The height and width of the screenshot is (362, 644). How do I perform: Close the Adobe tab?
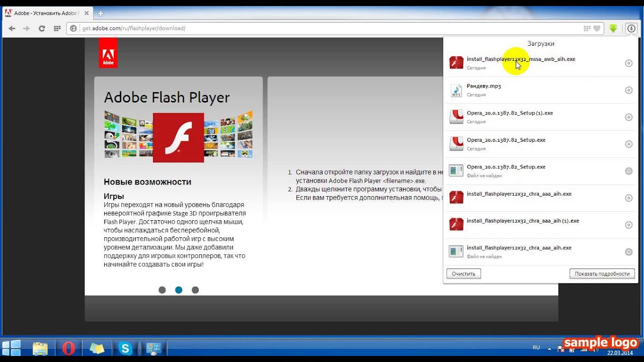(87, 13)
